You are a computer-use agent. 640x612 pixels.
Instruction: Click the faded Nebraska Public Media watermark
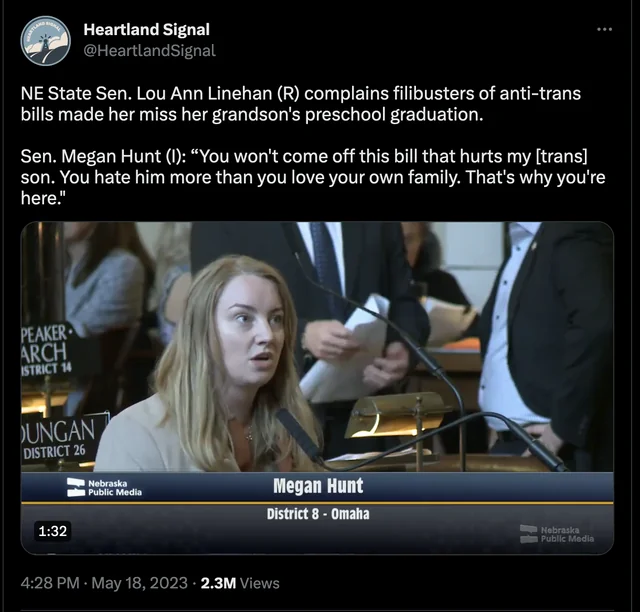coord(557,534)
